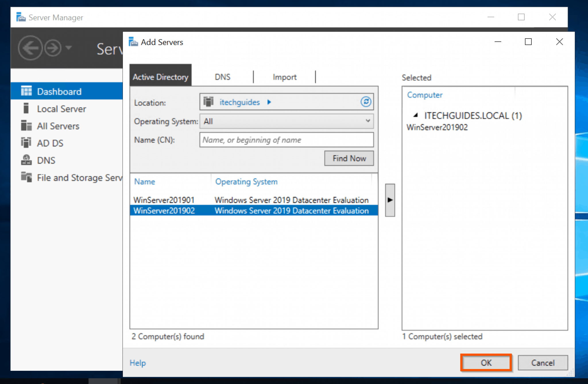This screenshot has height=384, width=588.
Task: Click the All Servers icon
Action: (26, 125)
